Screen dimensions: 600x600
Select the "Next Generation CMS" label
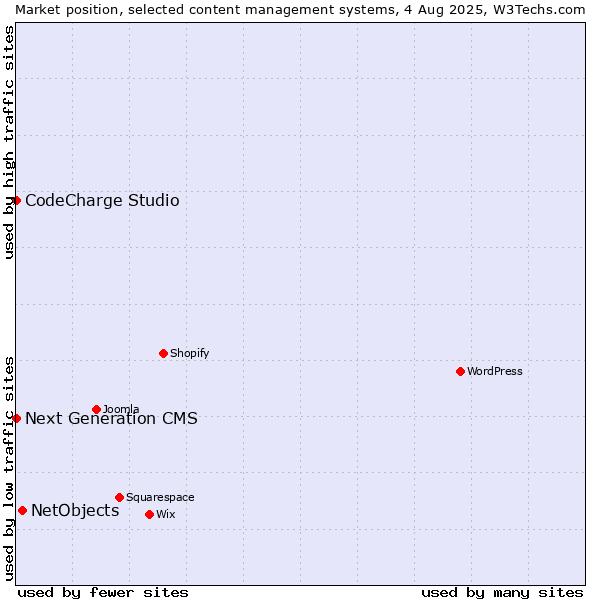111,419
